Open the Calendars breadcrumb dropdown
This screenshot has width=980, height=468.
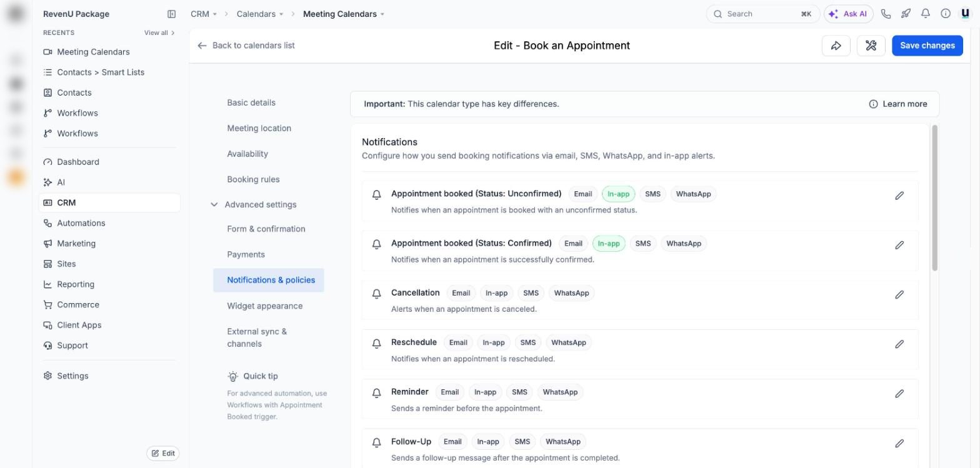click(260, 14)
